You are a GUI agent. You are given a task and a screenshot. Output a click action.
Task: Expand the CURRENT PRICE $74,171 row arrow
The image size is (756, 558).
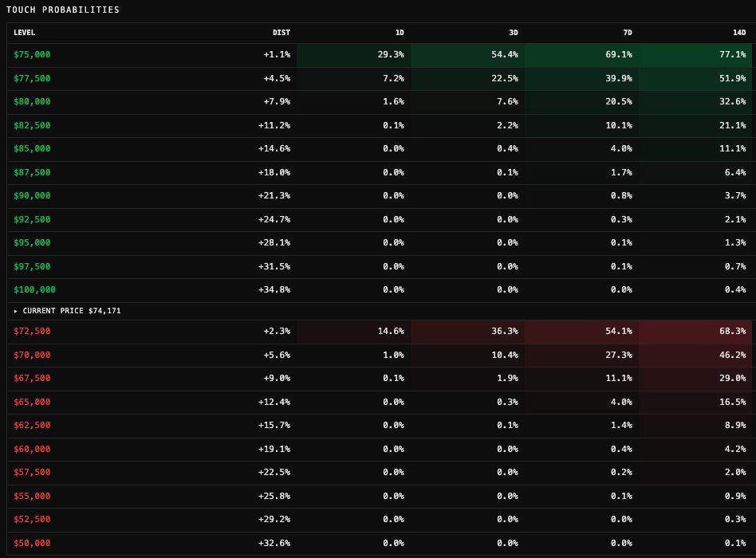tap(16, 311)
